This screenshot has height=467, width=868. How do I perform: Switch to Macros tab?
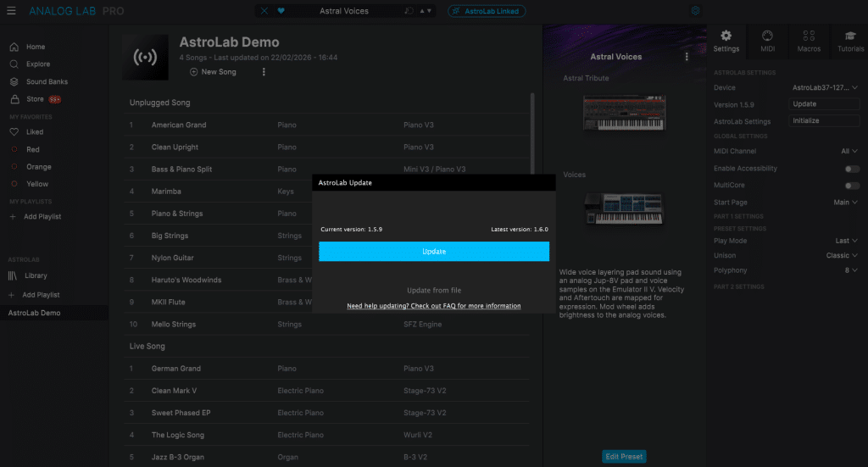(x=809, y=42)
